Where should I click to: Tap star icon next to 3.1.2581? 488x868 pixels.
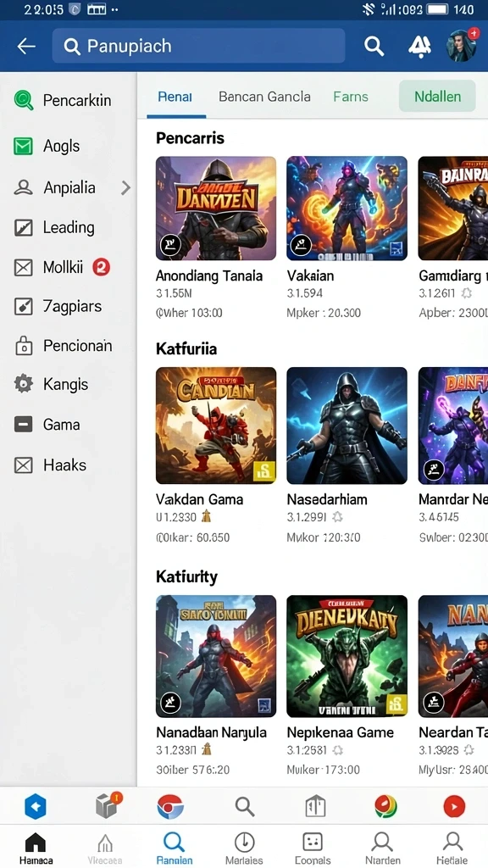337,750
